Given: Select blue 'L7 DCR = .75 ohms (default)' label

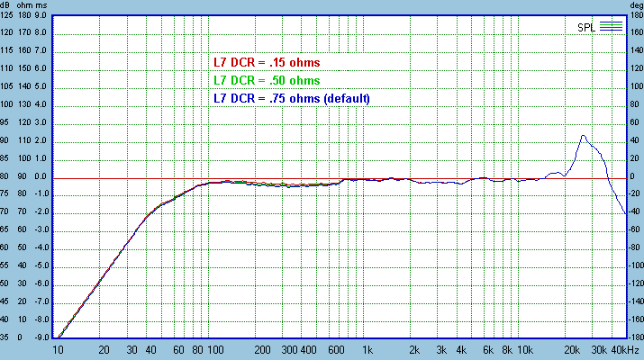Looking at the screenshot, I should [292, 97].
